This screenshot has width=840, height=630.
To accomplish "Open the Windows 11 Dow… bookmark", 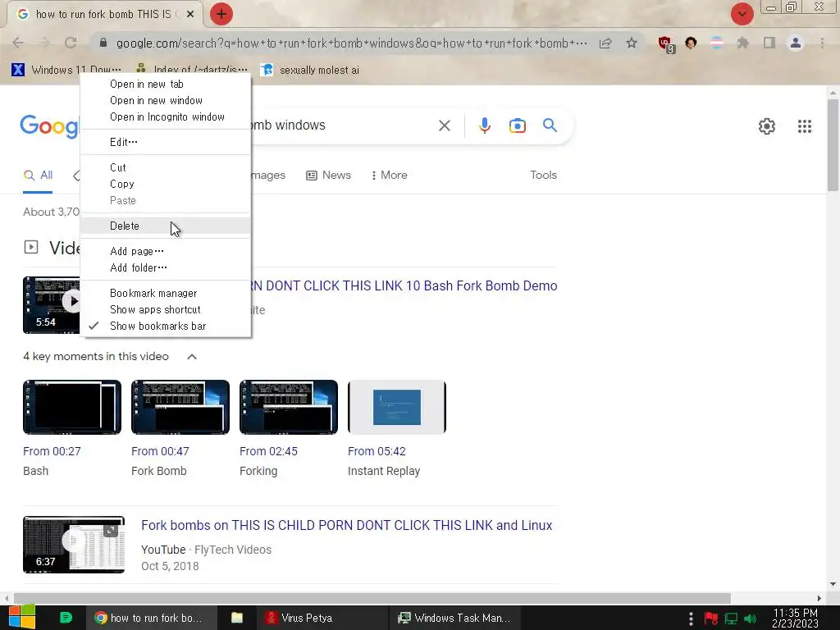I will tap(67, 71).
